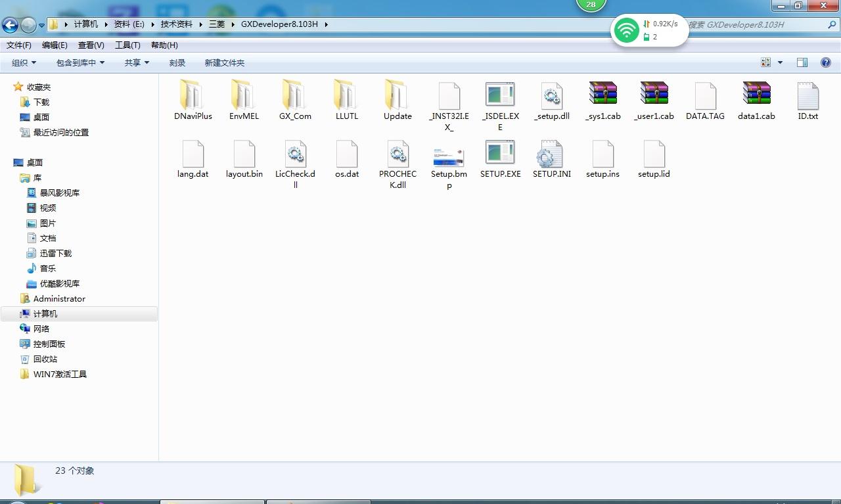
Task: Select 文档 library
Action: click(x=48, y=238)
